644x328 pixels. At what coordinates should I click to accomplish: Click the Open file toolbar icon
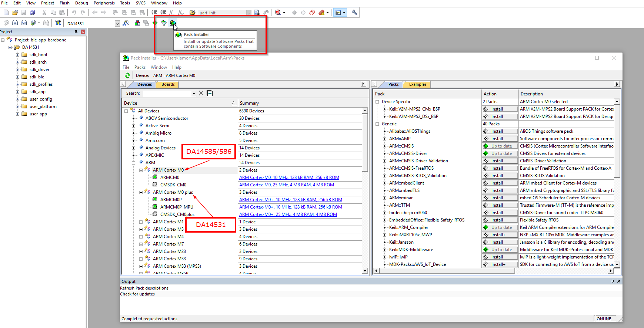(x=15, y=13)
